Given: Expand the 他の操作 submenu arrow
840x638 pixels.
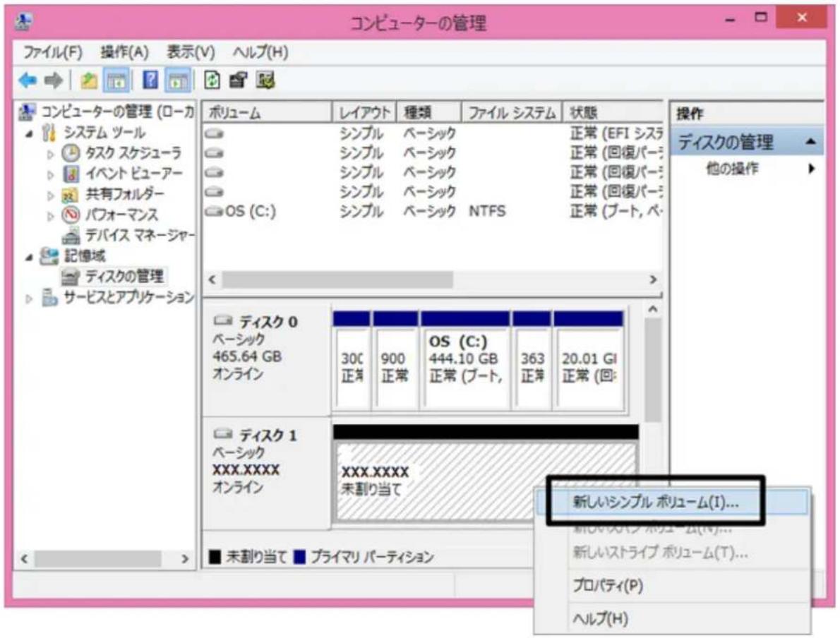Looking at the screenshot, I should pos(812,169).
